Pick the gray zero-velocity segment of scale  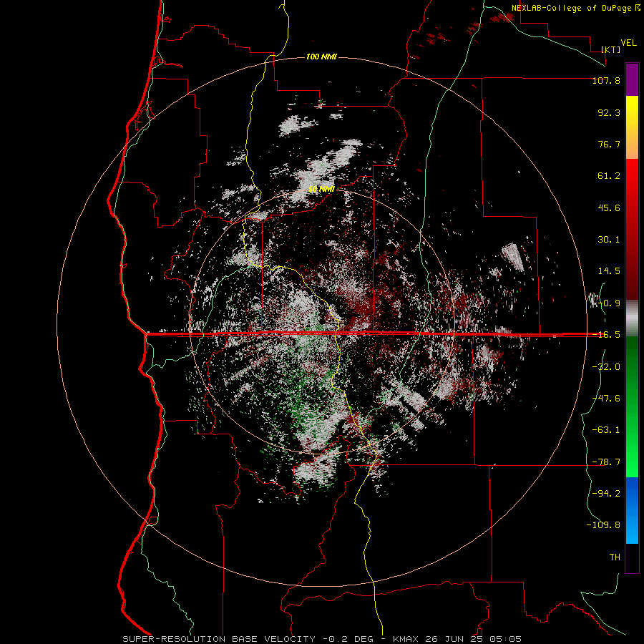632,318
